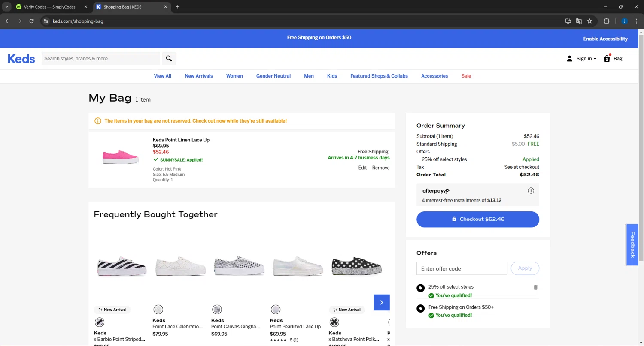Select Point Lace Celebration color swatch
Viewport: 644px width, 346px height.
coord(158,309)
